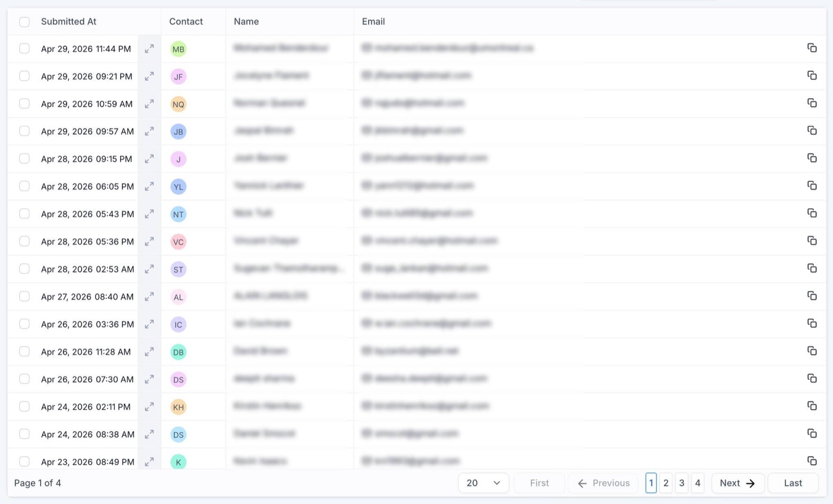Tick the Apr 28, 2026 05:36 PM row checkbox
The width and height of the screenshot is (833, 504).
[24, 241]
